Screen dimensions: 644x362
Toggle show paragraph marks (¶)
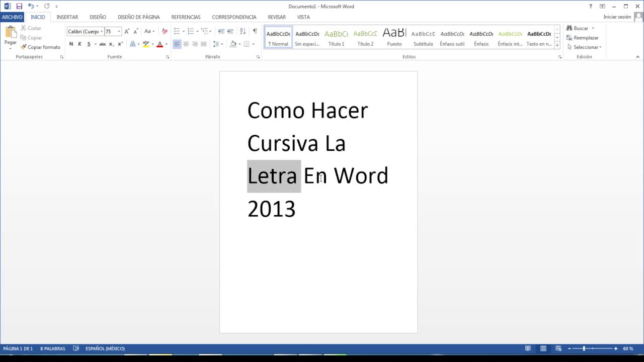coord(255,31)
